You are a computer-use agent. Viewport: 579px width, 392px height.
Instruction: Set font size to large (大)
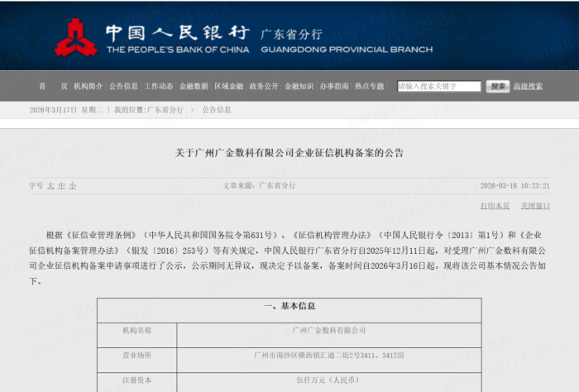tap(50, 186)
